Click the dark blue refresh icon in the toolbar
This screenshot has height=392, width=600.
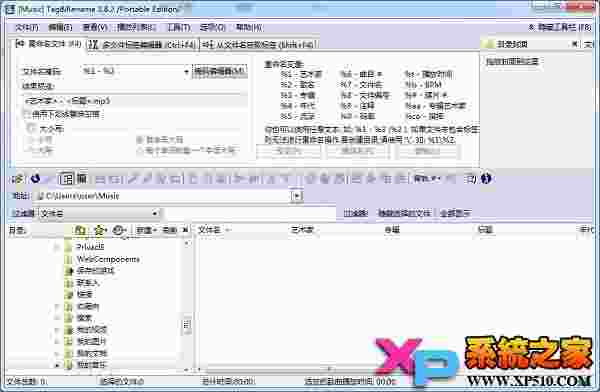tap(36, 178)
